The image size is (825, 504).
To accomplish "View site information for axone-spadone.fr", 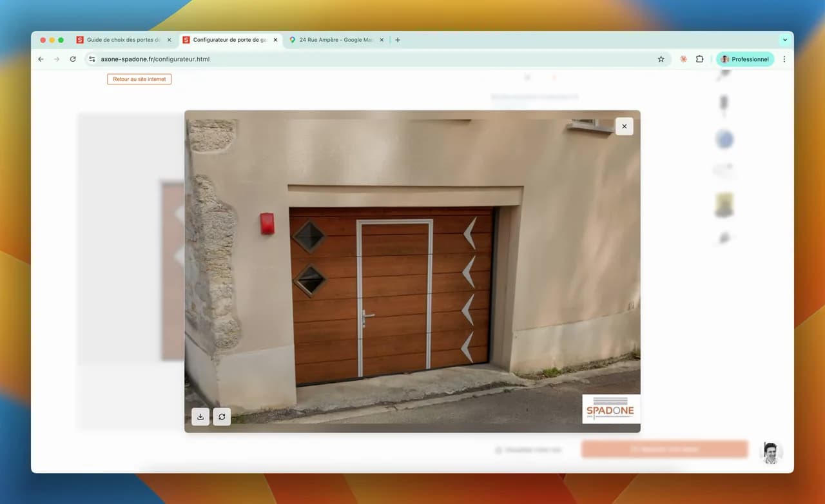I will tap(92, 59).
